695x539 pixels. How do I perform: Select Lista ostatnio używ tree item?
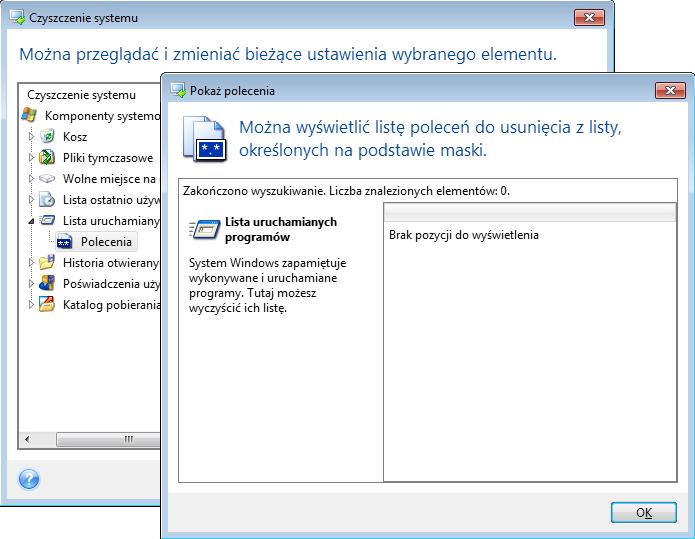coord(111,200)
